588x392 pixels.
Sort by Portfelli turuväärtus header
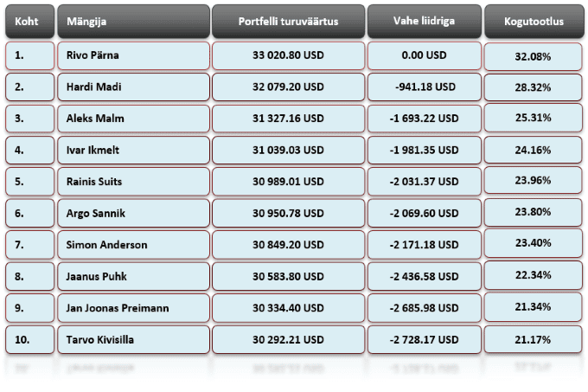pyautogui.click(x=288, y=21)
